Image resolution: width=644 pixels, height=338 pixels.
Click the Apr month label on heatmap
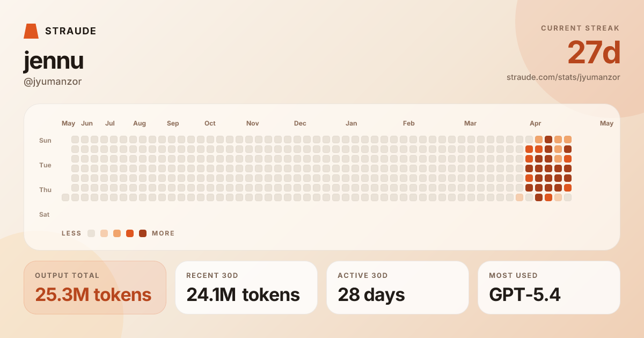[536, 123]
